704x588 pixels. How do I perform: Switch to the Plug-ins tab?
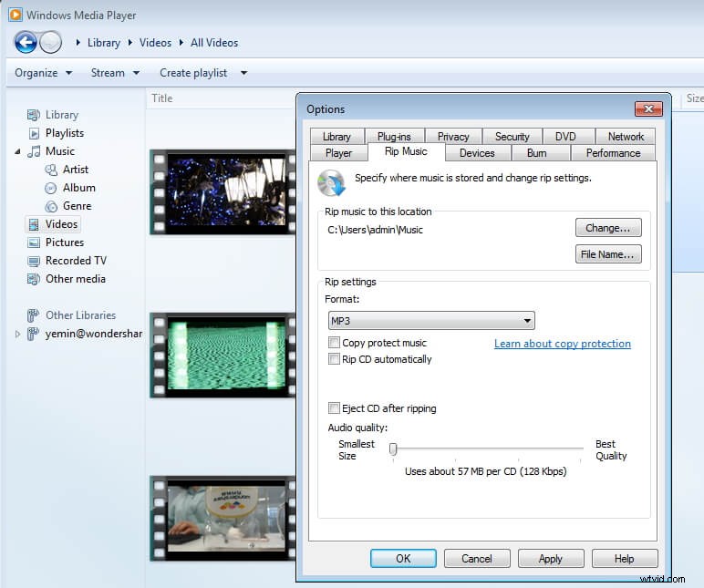(394, 137)
